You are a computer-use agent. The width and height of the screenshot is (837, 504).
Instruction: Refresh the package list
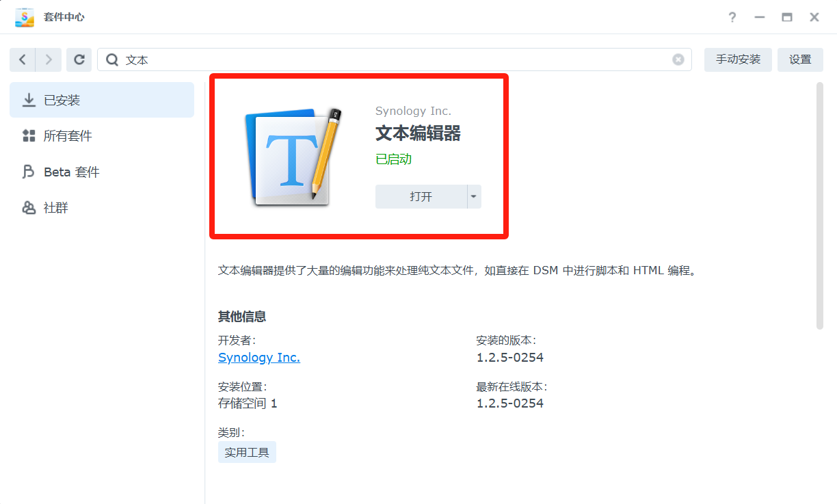coord(79,59)
